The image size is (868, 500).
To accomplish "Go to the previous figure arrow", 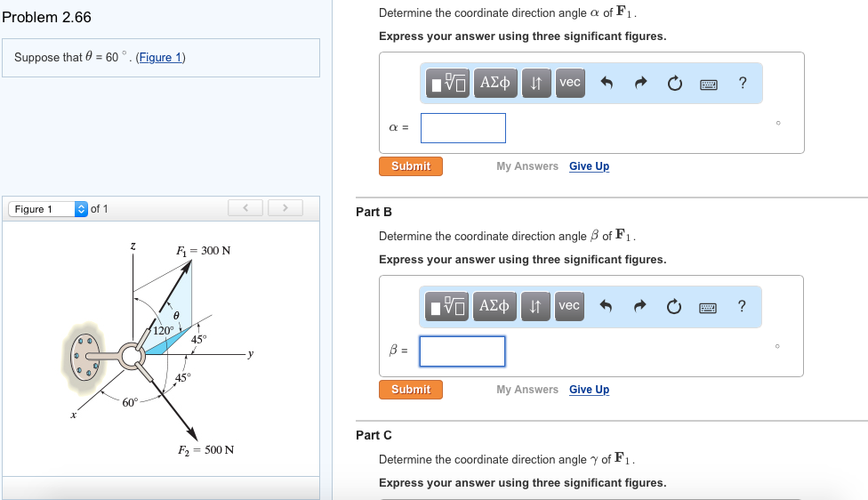I will tap(245, 208).
